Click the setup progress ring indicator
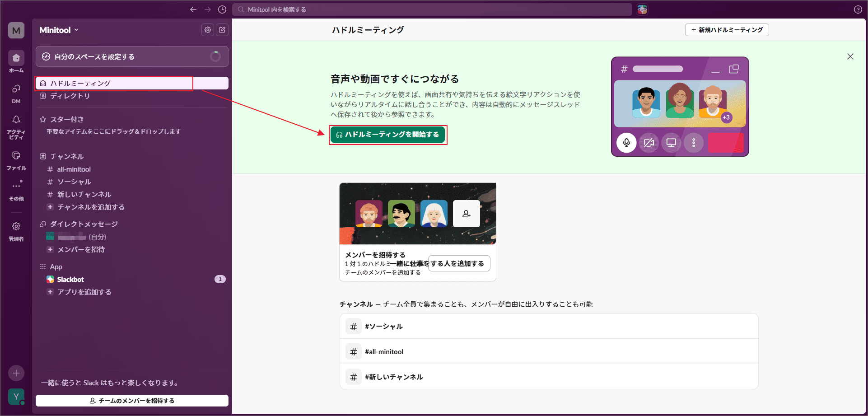Viewport: 868px width, 416px height. point(215,56)
